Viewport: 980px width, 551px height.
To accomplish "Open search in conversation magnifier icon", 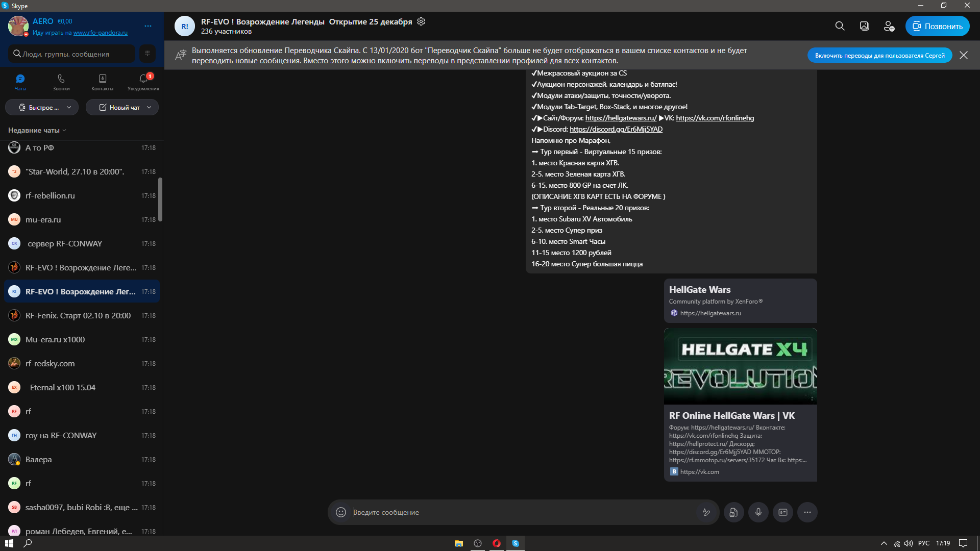I will coord(840,26).
